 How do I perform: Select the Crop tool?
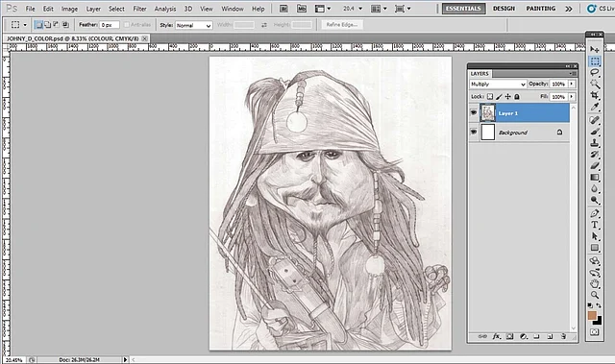coord(595,95)
